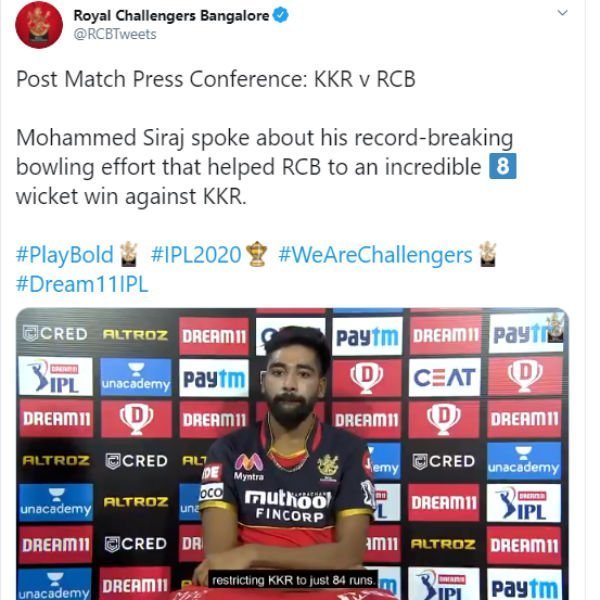Play the press conference video thumbnail
600x600 pixels.
point(292,454)
